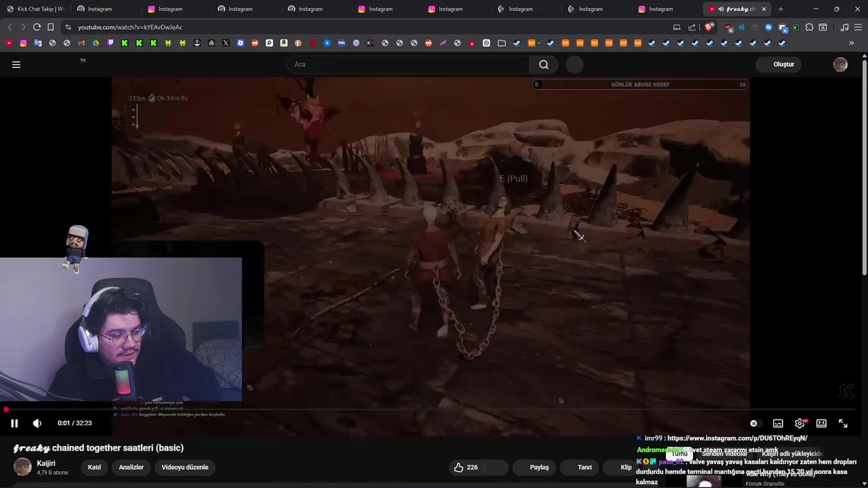Image resolution: width=868 pixels, height=488 pixels.
Task: Mute the video using the speaker icon
Action: coord(37,423)
